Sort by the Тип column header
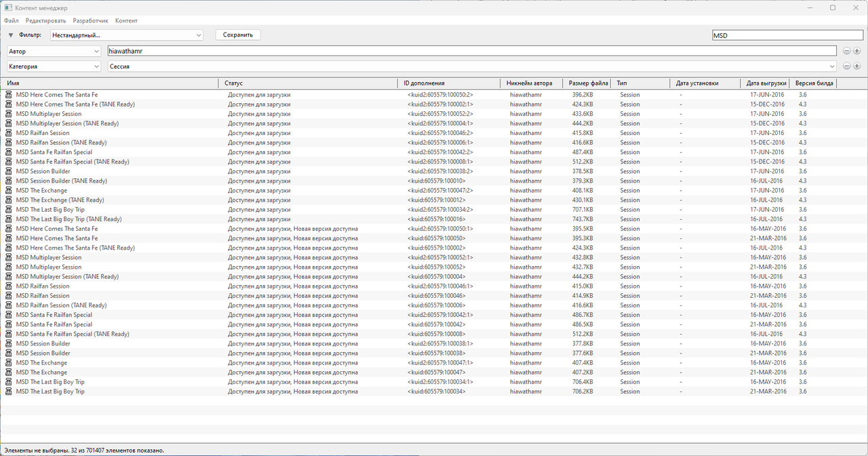 click(x=642, y=83)
